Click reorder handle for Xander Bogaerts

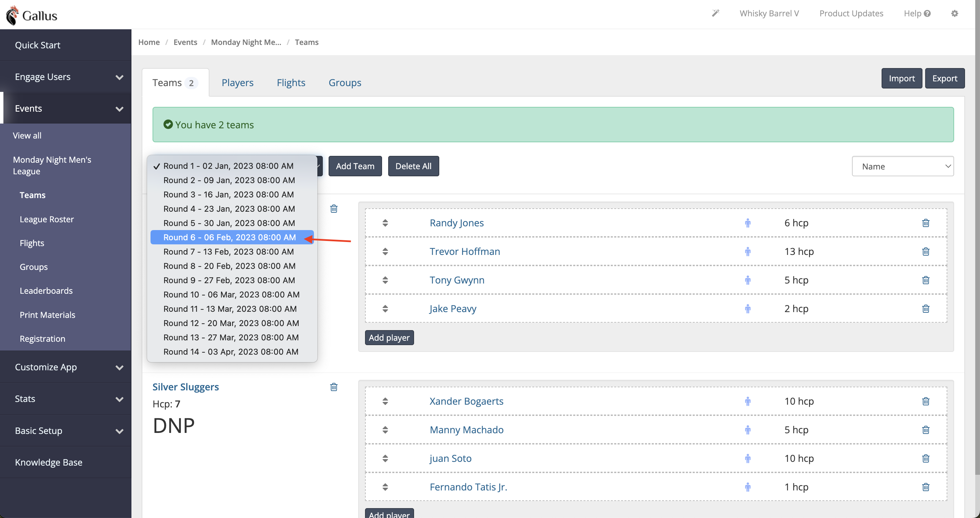[385, 401]
